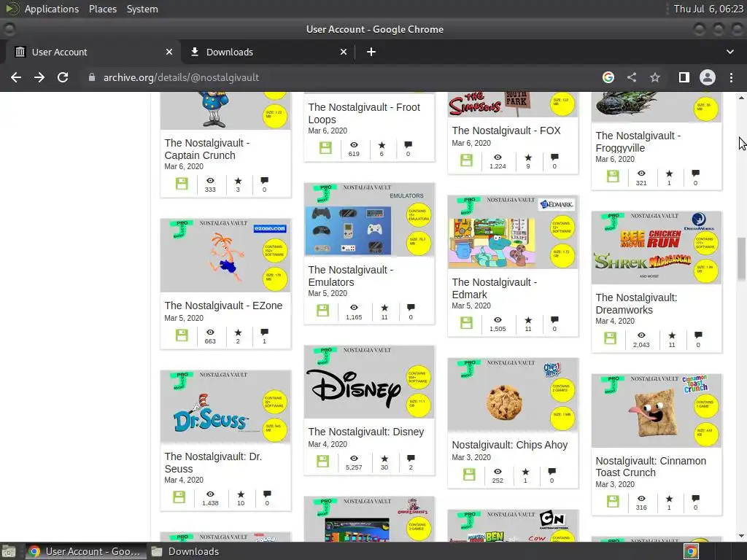Click the Google icon in address bar
Image resolution: width=747 pixels, height=560 pixels.
click(x=608, y=77)
